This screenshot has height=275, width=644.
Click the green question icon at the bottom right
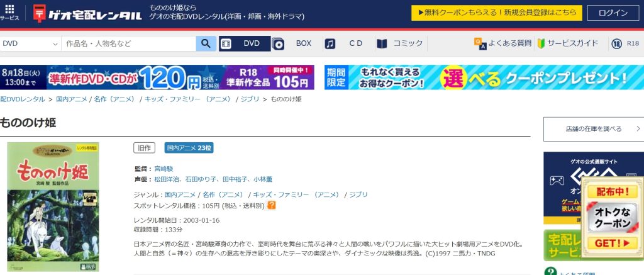tap(550, 272)
